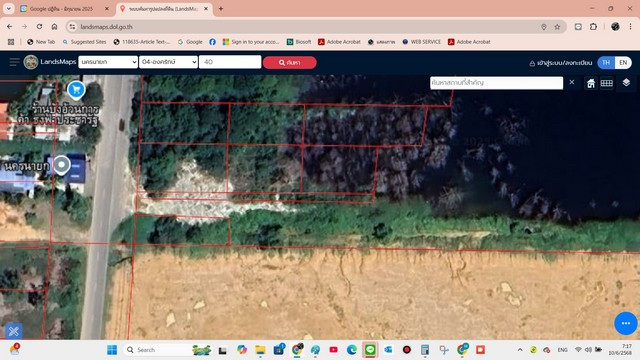Bookmark this page with star icon

click(x=557, y=27)
